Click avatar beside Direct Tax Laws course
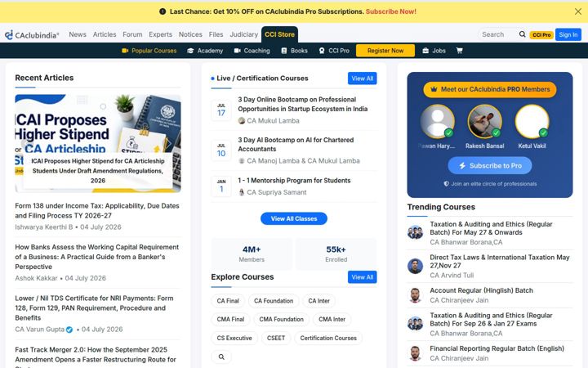588x368 pixels. pos(415,266)
